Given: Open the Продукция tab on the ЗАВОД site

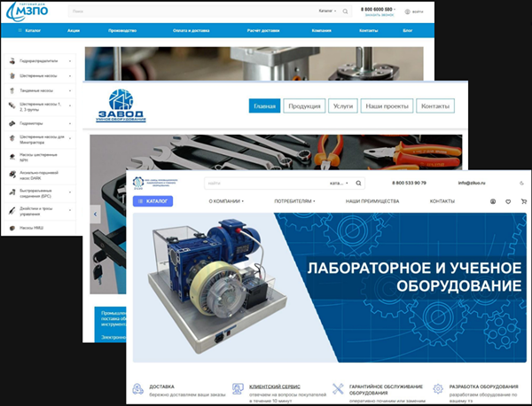Looking at the screenshot, I should 304,105.
